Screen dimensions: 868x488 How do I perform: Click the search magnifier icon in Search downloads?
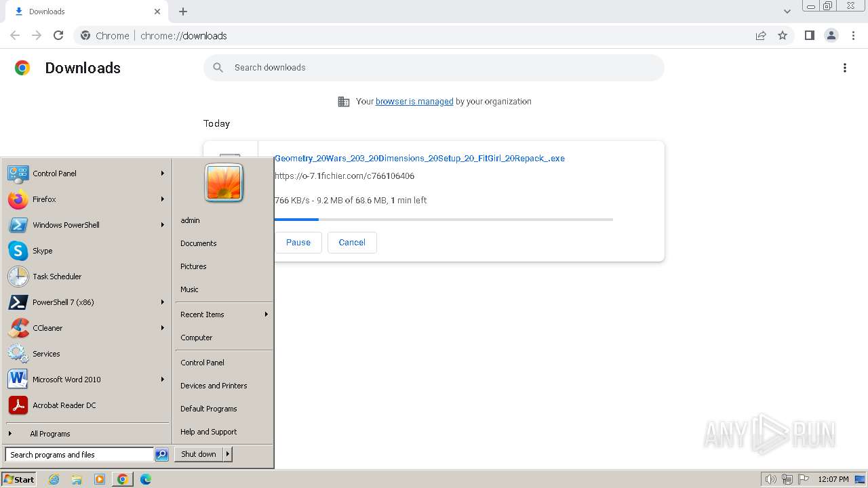[x=218, y=67]
